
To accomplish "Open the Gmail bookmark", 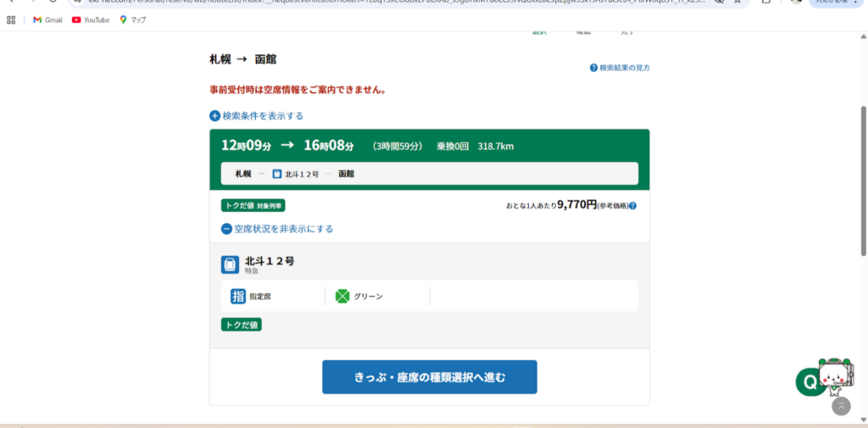I will pos(47,19).
